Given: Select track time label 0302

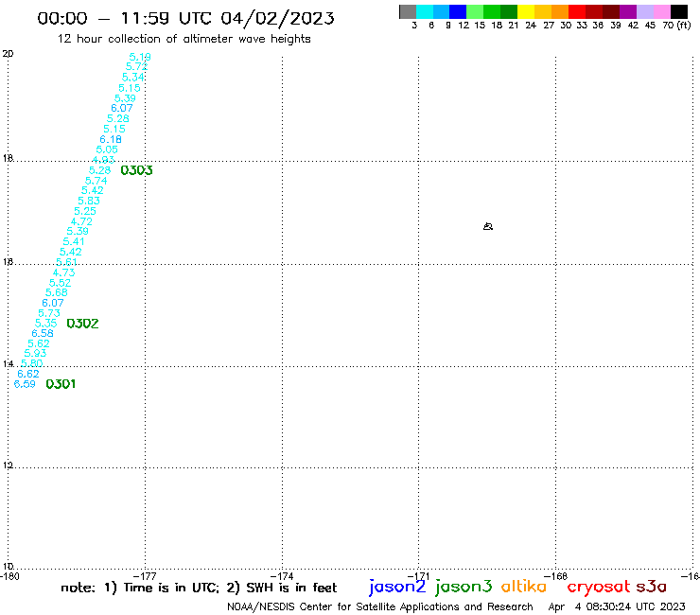Looking at the screenshot, I should click(x=82, y=324).
